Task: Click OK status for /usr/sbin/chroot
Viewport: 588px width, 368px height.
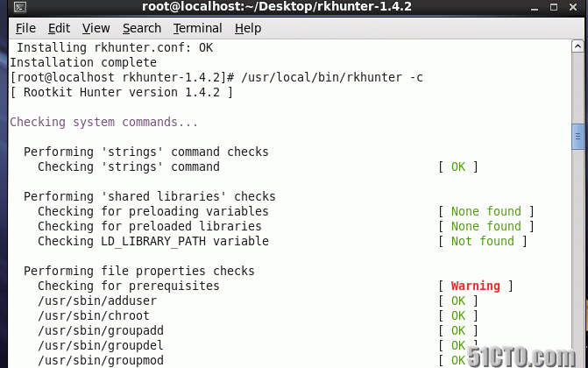Action: click(x=458, y=315)
